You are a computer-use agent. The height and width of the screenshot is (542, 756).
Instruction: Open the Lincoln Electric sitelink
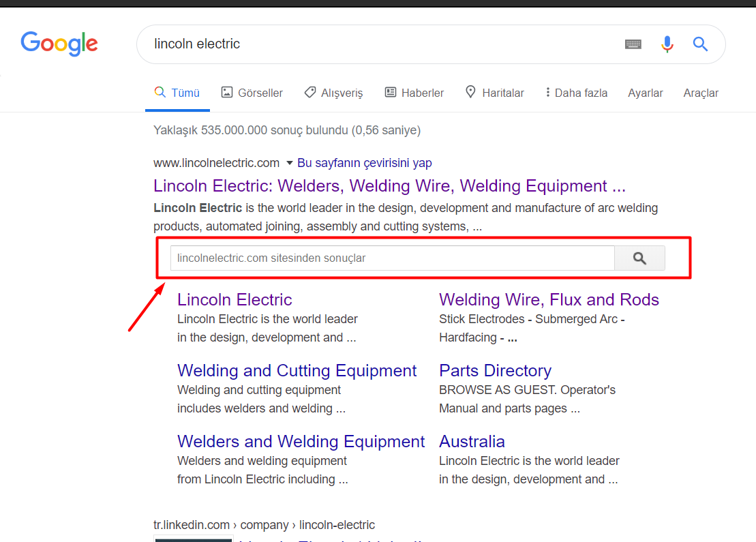(x=235, y=299)
